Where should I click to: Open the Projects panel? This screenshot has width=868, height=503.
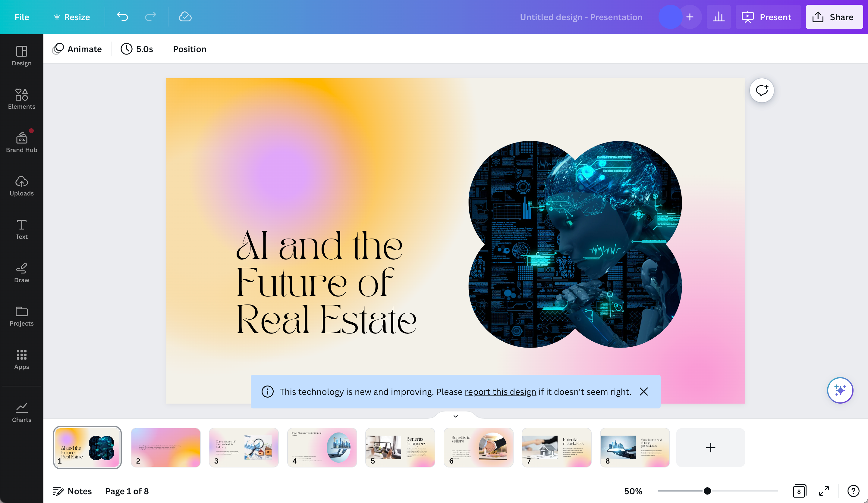point(21,315)
